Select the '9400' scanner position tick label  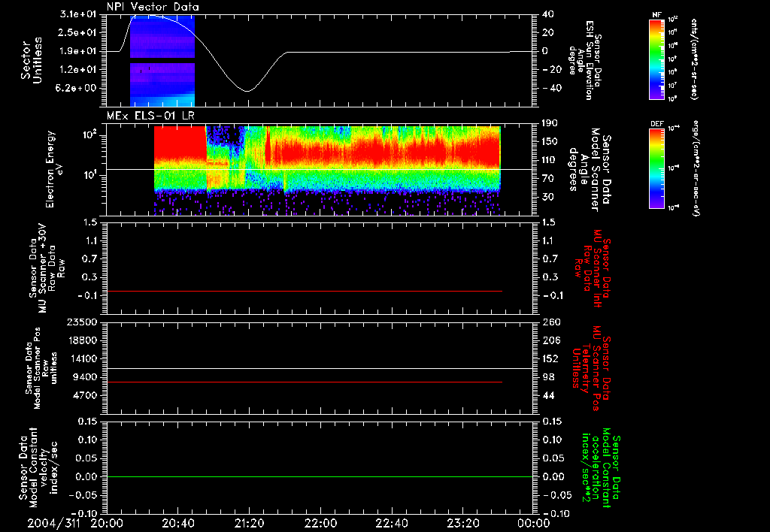(84, 377)
